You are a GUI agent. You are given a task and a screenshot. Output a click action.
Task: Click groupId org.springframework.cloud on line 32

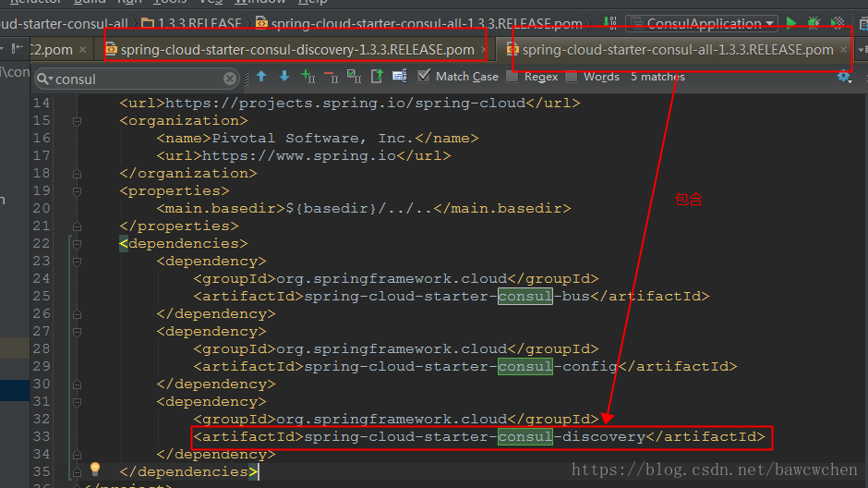click(x=396, y=420)
